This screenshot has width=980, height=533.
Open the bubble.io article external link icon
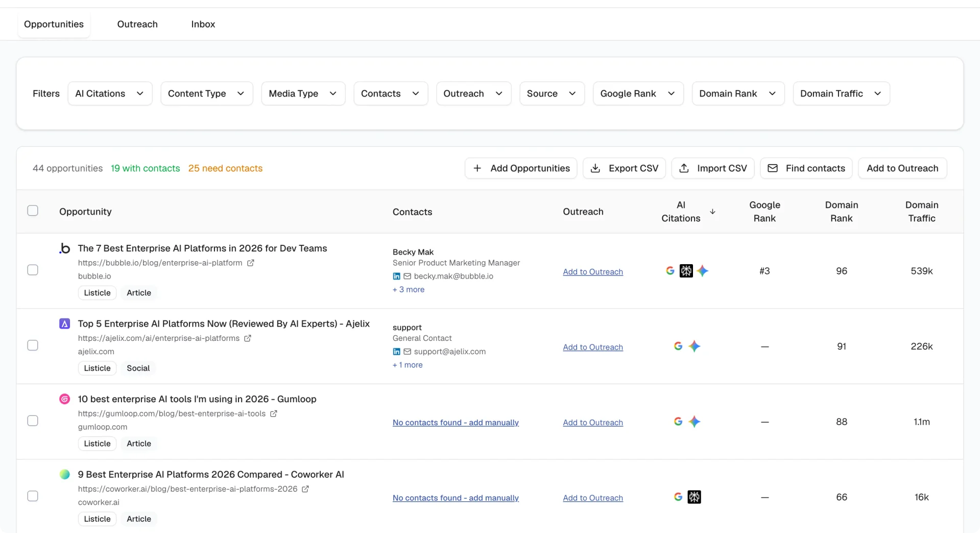(251, 263)
